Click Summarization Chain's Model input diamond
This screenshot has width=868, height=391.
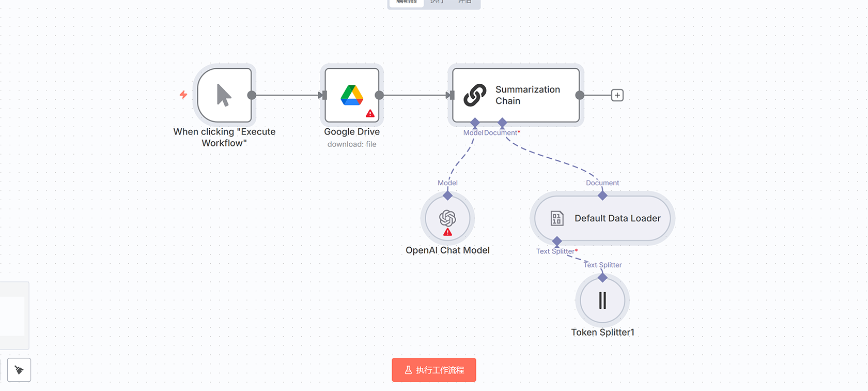(x=475, y=123)
